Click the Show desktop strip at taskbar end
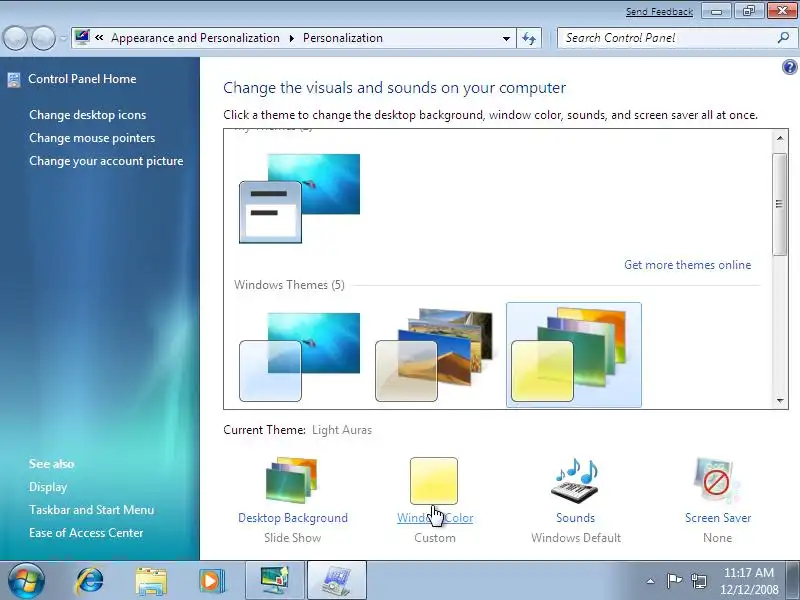Screen dimensions: 800x600 tap(794, 581)
